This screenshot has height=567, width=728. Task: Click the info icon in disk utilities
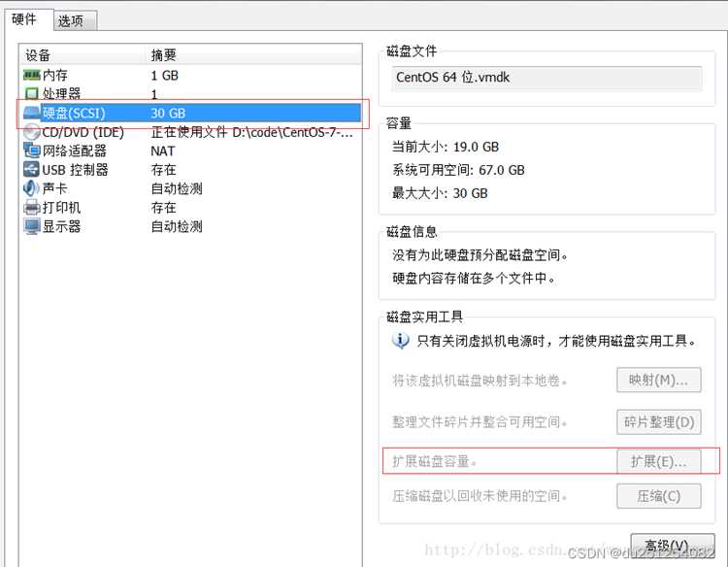(400, 341)
